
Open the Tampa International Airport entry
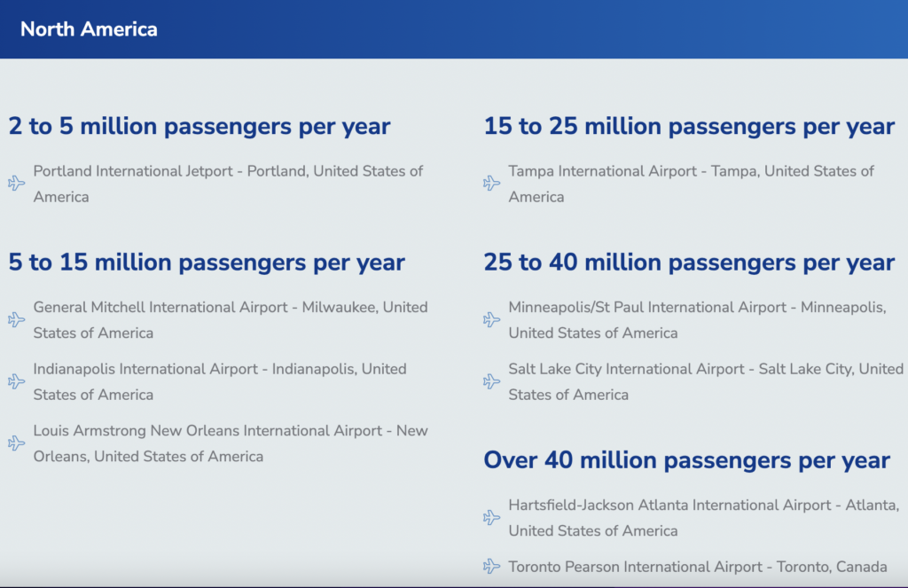pyautogui.click(x=692, y=184)
